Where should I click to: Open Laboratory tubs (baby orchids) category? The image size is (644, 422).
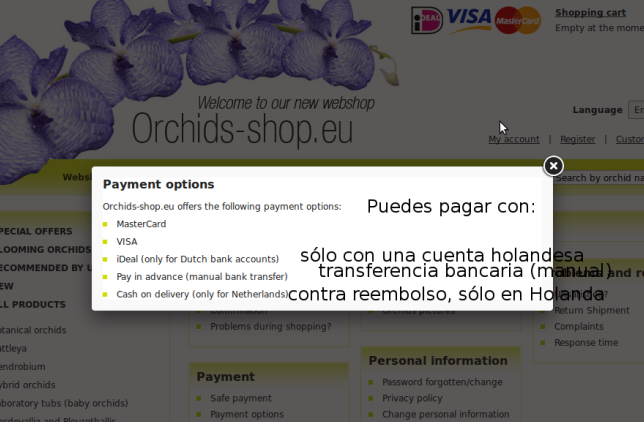tap(64, 403)
